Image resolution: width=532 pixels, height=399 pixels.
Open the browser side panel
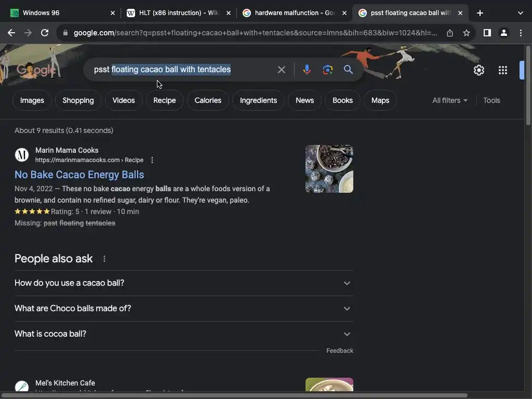click(x=487, y=33)
